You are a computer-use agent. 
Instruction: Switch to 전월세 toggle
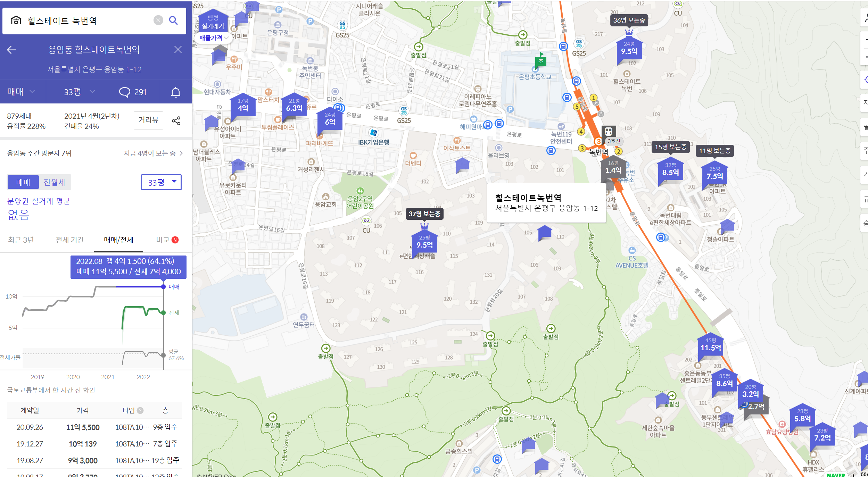pyautogui.click(x=54, y=182)
